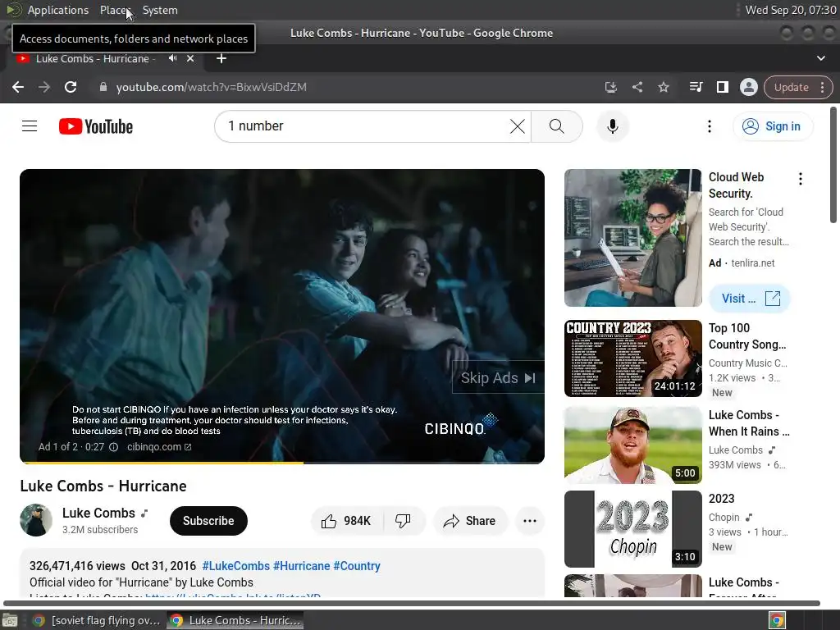
Task: Click the #LukeCombs hashtag
Action: [235, 566]
